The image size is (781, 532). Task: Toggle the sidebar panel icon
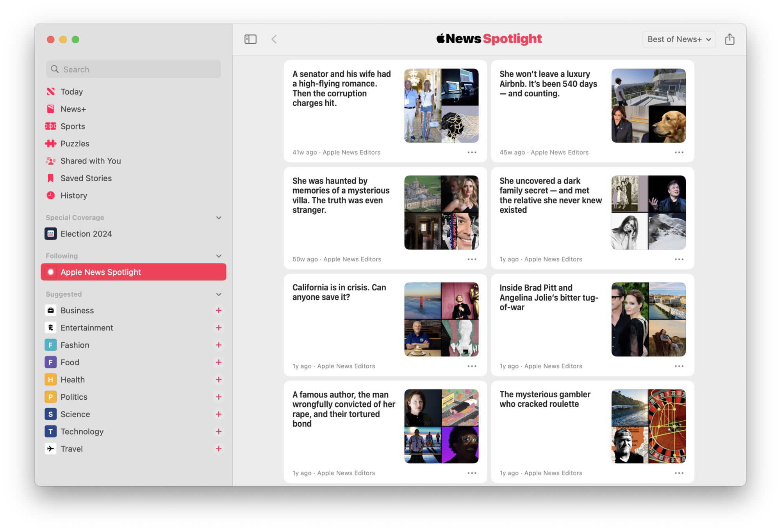[x=250, y=39]
